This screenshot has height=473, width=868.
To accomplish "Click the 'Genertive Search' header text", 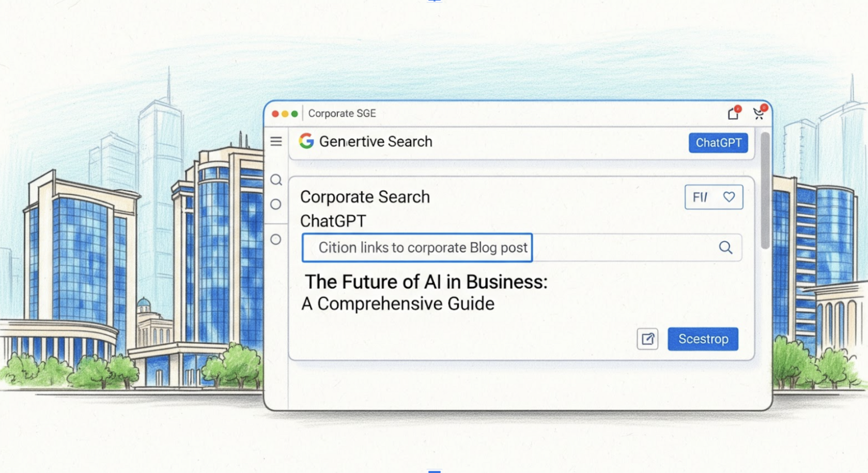I will tap(376, 141).
